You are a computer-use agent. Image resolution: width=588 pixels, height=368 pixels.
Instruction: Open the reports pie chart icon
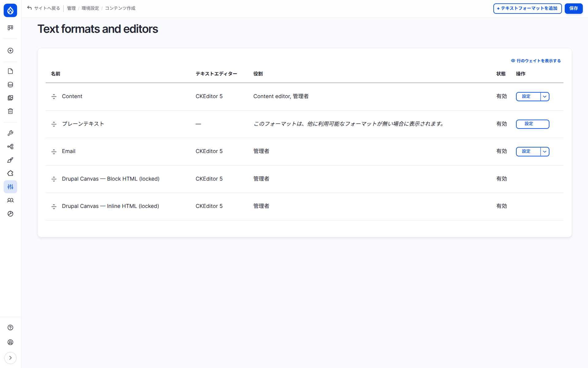click(x=10, y=214)
